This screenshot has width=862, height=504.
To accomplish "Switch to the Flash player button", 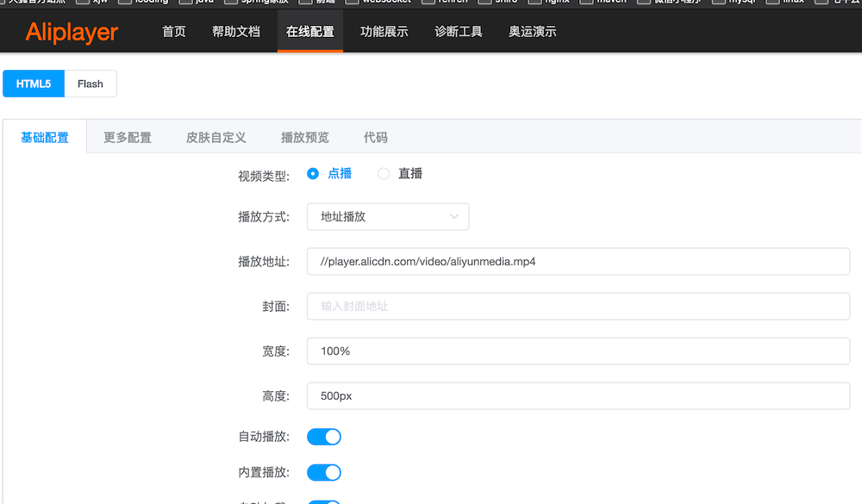I will [x=91, y=84].
